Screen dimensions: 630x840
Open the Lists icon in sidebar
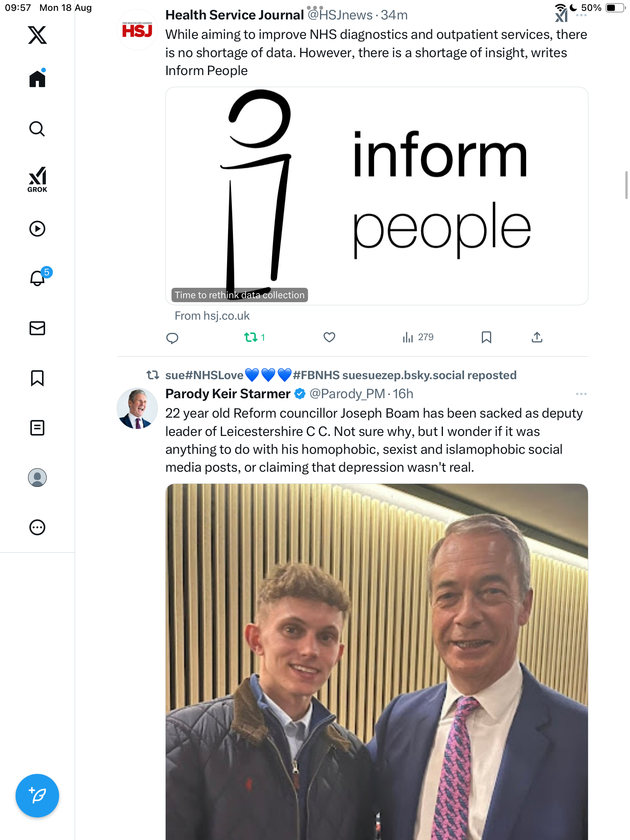pos(37,428)
